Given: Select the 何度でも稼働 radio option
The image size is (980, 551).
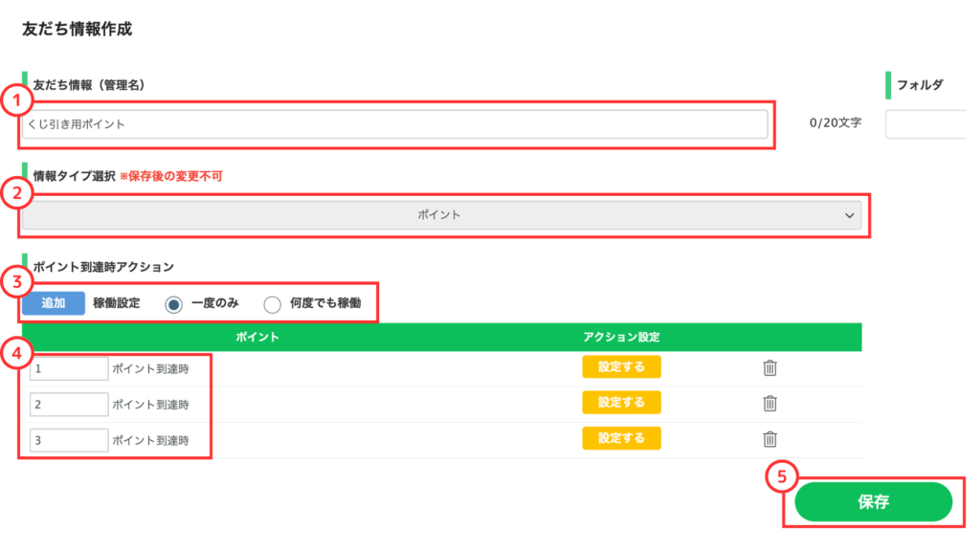Looking at the screenshot, I should pos(272,304).
